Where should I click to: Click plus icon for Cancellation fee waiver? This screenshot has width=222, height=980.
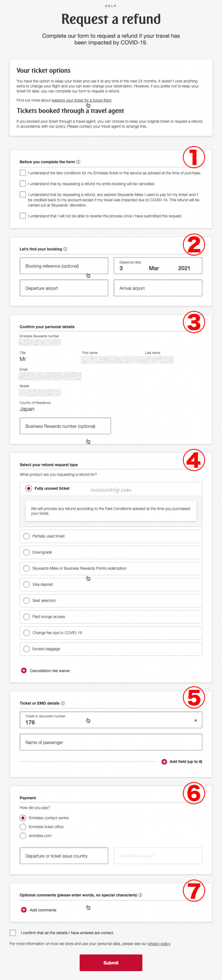[x=24, y=670]
